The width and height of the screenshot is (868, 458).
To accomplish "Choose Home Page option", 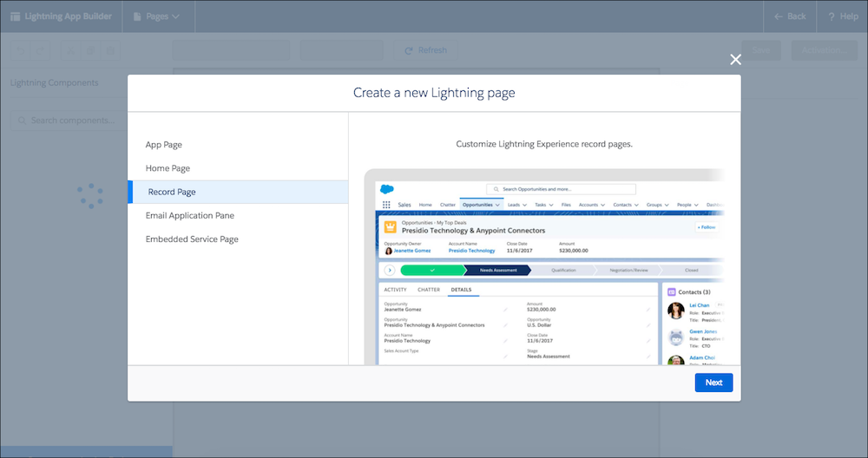I will (238, 168).
